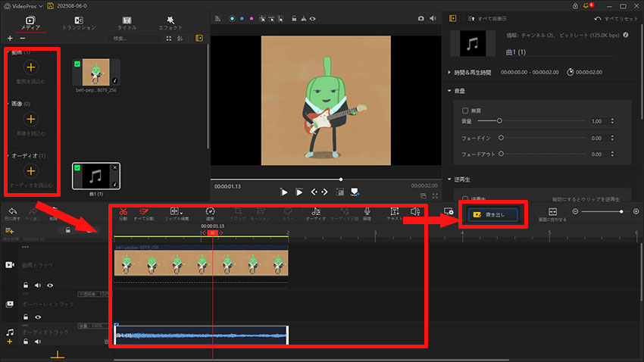
Task: Zoom out timeline with minus icon
Action: (575, 211)
